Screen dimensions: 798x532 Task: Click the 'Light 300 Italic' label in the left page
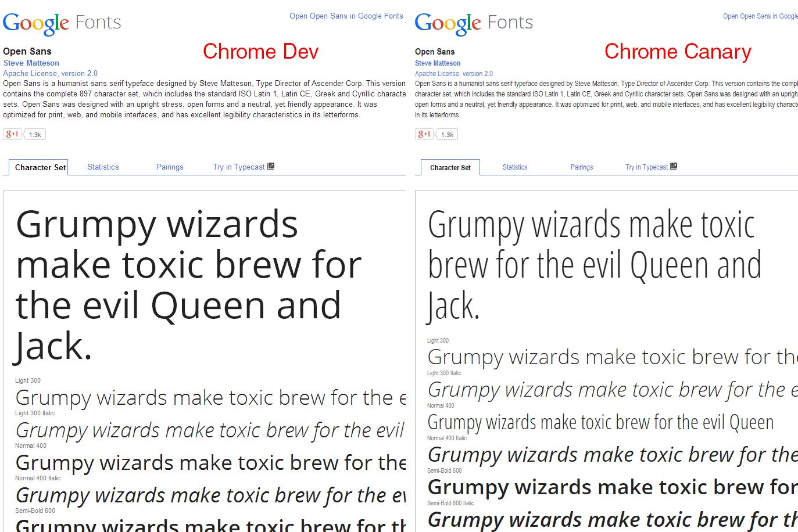pyautogui.click(x=35, y=413)
